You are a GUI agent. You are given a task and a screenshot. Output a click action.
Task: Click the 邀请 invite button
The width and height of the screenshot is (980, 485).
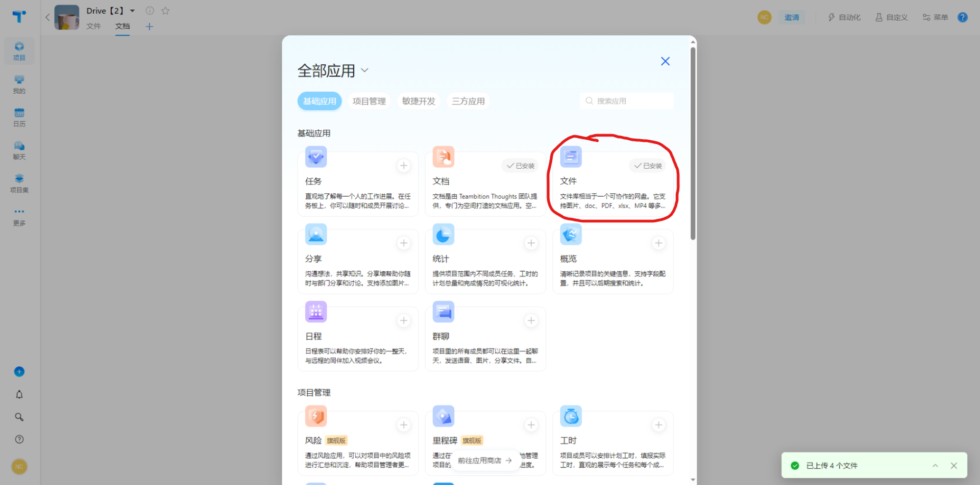[x=792, y=17]
